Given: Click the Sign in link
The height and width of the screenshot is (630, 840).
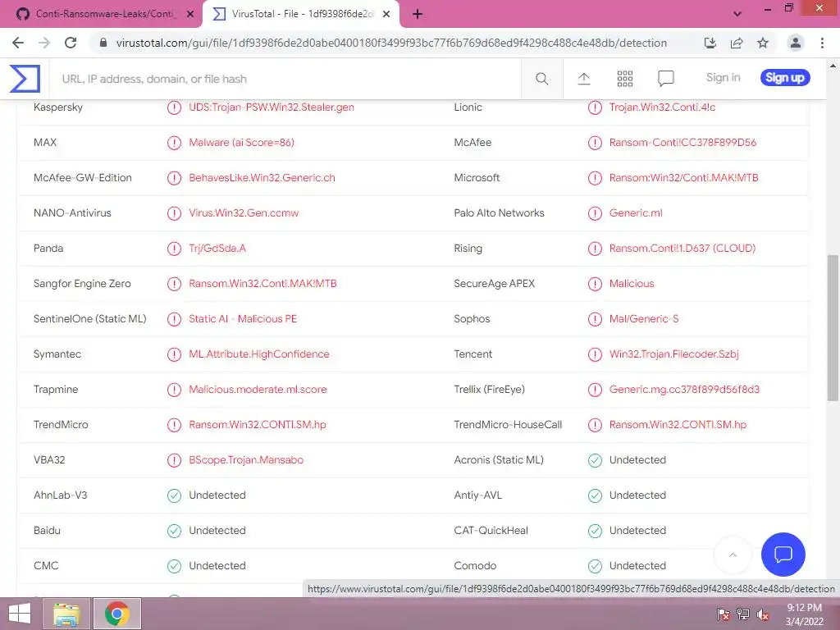Looking at the screenshot, I should [724, 78].
